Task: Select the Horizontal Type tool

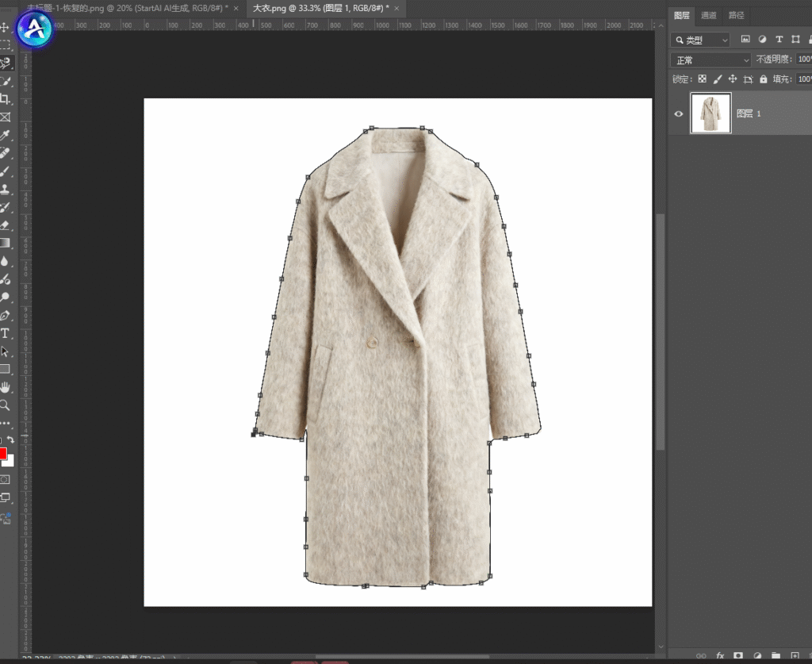Action: [6, 334]
